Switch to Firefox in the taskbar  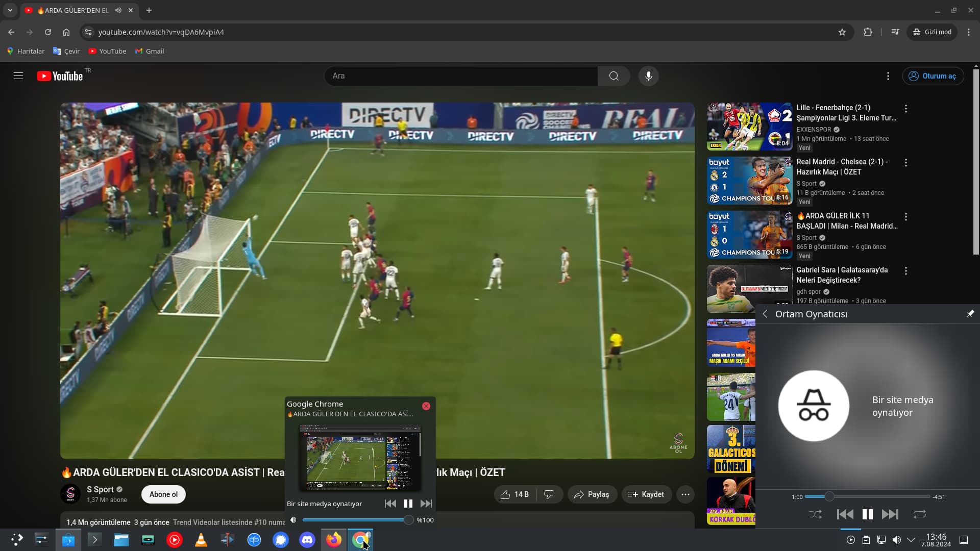pos(334,540)
